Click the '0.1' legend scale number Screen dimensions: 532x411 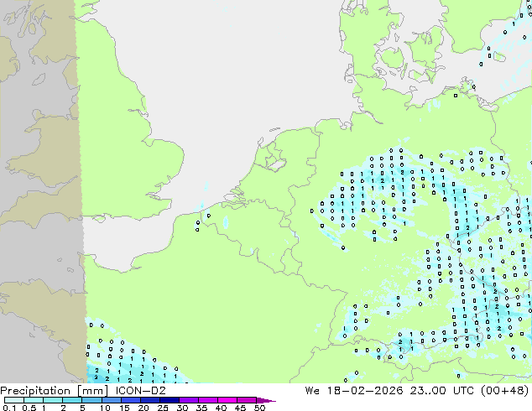9,408
